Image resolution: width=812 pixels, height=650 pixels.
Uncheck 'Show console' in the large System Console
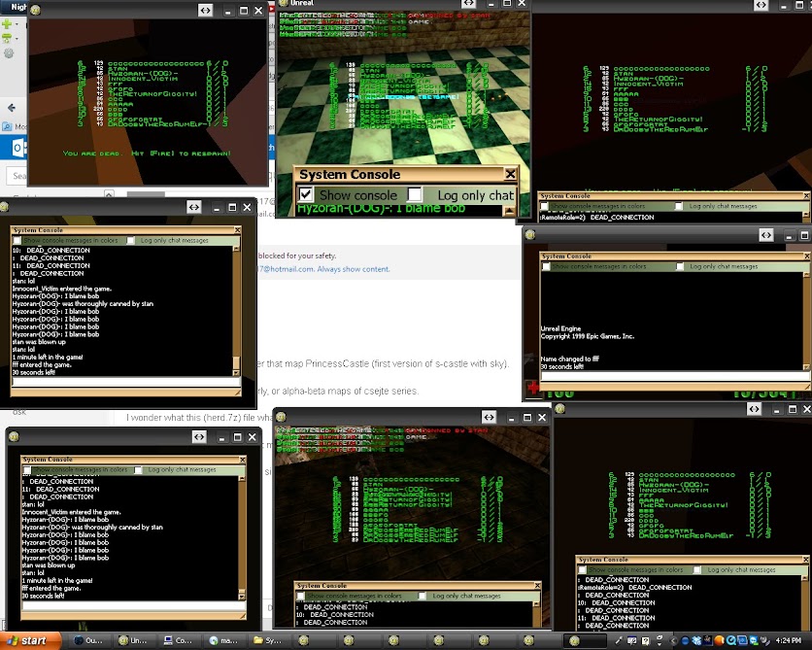click(x=306, y=194)
